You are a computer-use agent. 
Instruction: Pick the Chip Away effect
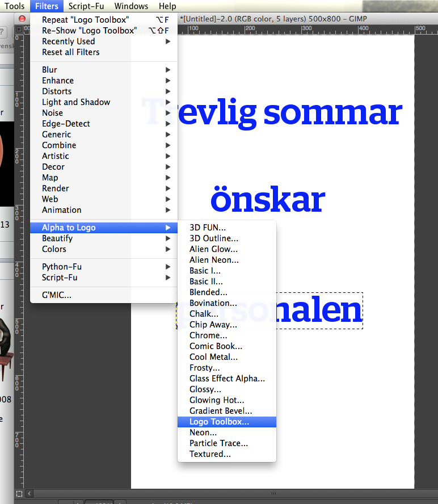pyautogui.click(x=227, y=325)
